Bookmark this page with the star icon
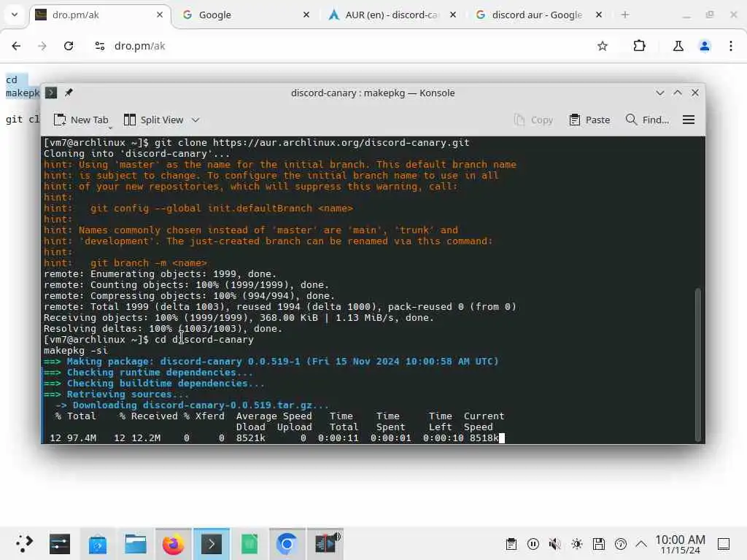Screen dimensions: 747x560 (x=602, y=46)
